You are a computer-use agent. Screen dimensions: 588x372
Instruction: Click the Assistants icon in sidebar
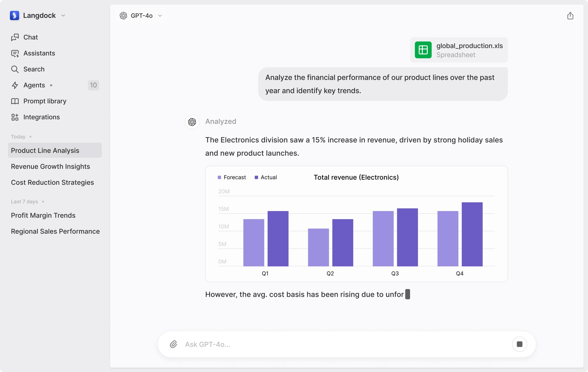[15, 53]
